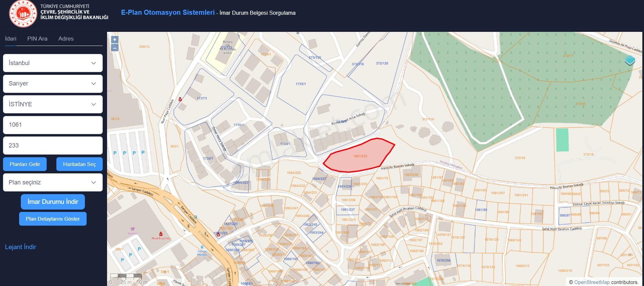Click parcel label 1061/241 on map
644x286 pixels.
(521, 195)
